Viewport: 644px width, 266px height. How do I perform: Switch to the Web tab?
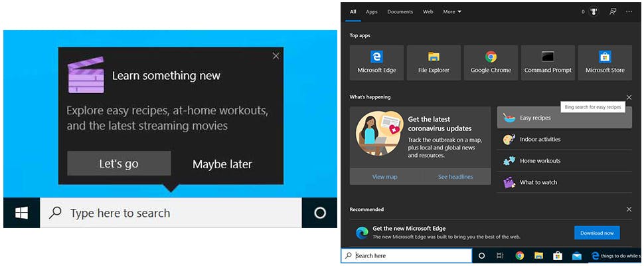(428, 12)
